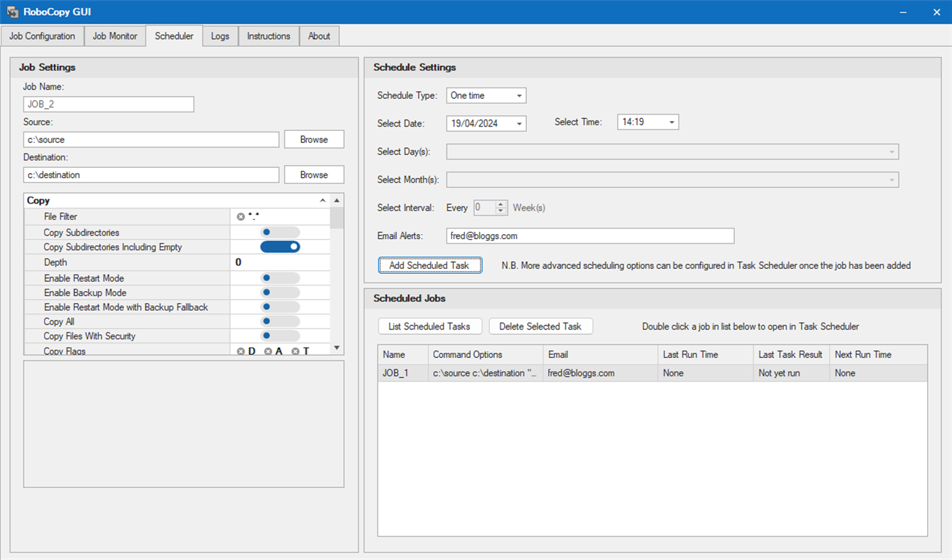
Task: Open the Instructions tab
Action: [x=268, y=36]
